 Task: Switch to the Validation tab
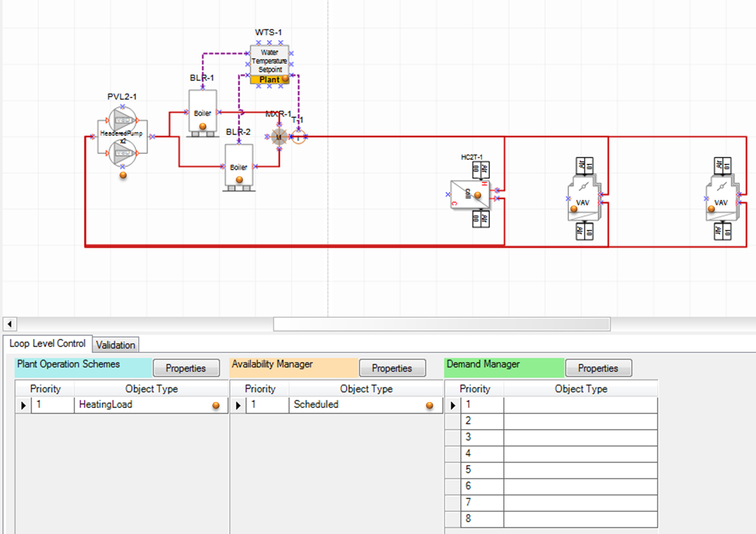(x=115, y=345)
